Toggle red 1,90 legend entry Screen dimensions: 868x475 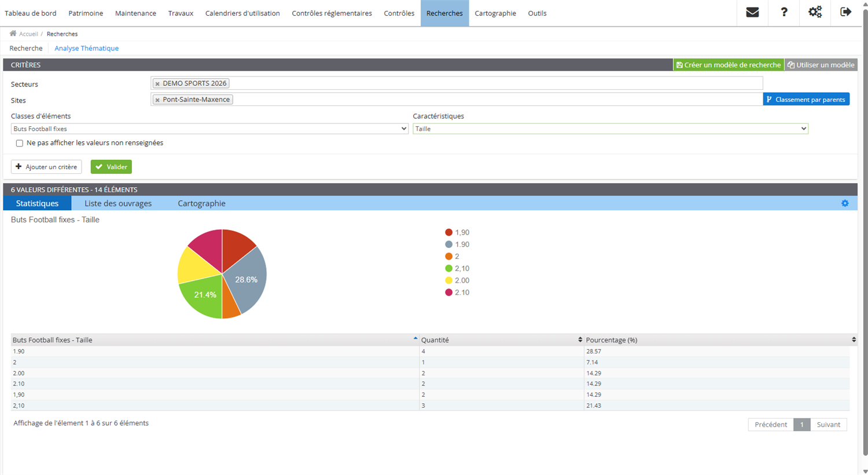457,232
